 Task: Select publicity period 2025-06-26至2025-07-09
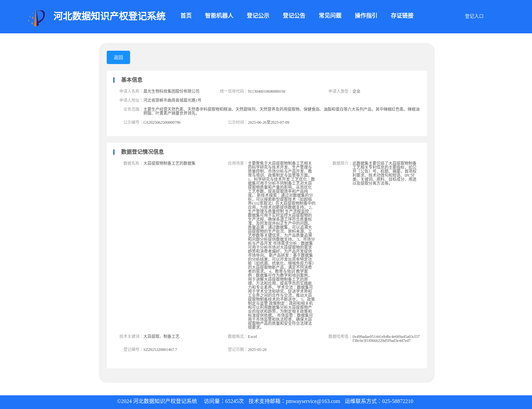(269, 122)
